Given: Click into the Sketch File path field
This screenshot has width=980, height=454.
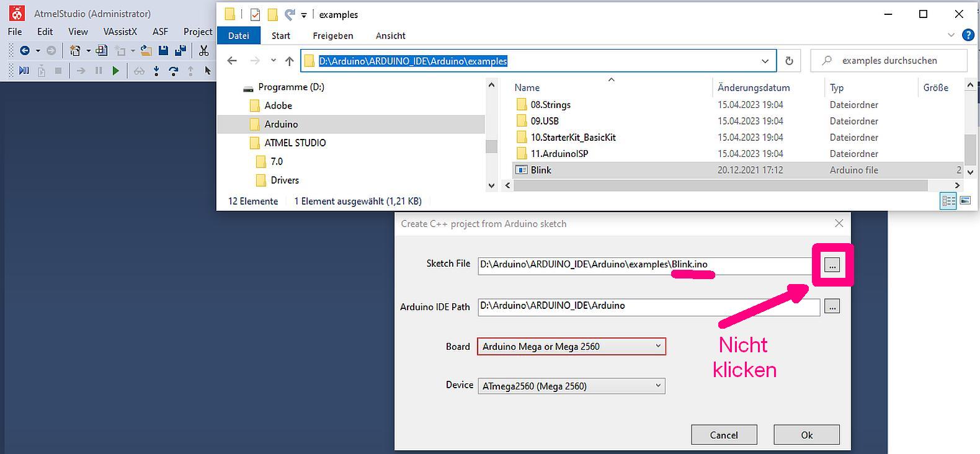Looking at the screenshot, I should (645, 265).
